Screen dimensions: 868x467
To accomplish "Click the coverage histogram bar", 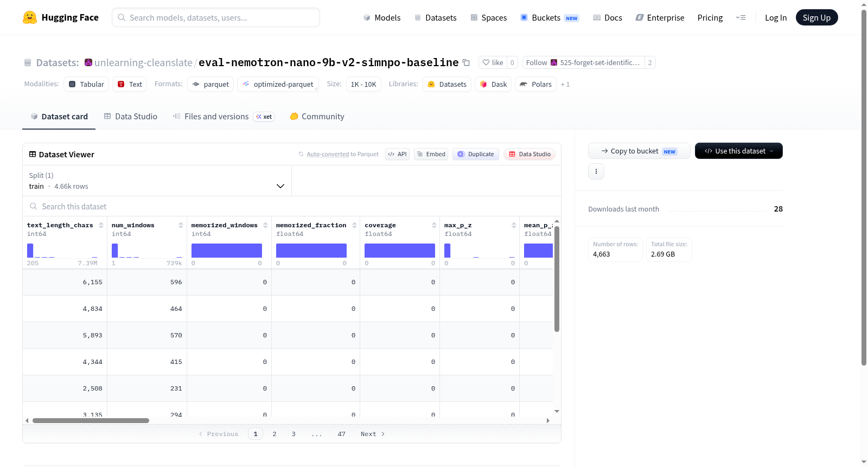I will 400,251.
